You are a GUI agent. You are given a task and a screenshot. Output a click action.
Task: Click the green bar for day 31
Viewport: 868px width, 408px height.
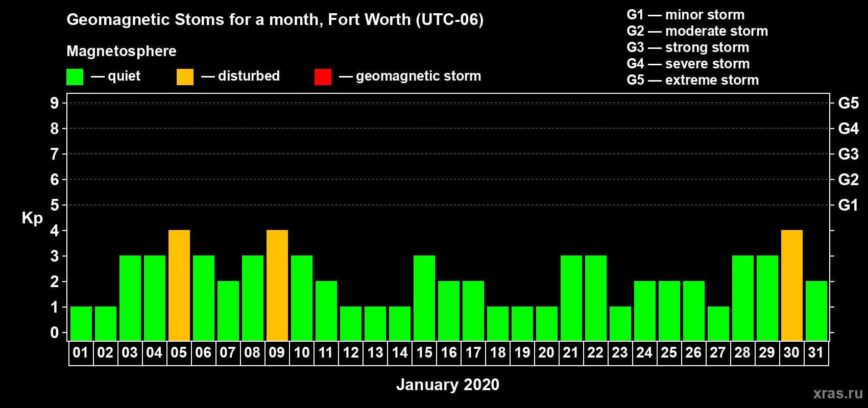pos(816,311)
